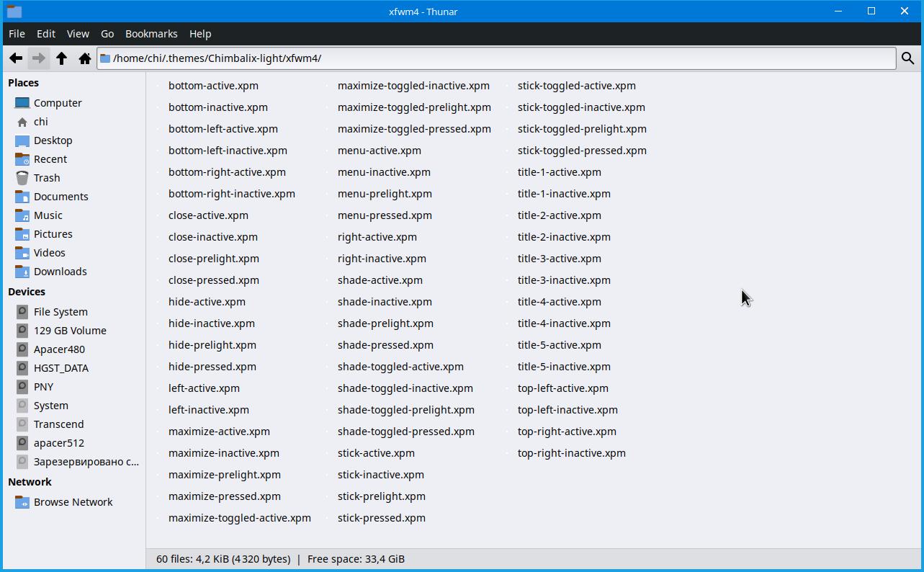Select the file hide-active.xpm
Image resolution: width=924 pixels, height=572 pixels.
(207, 302)
